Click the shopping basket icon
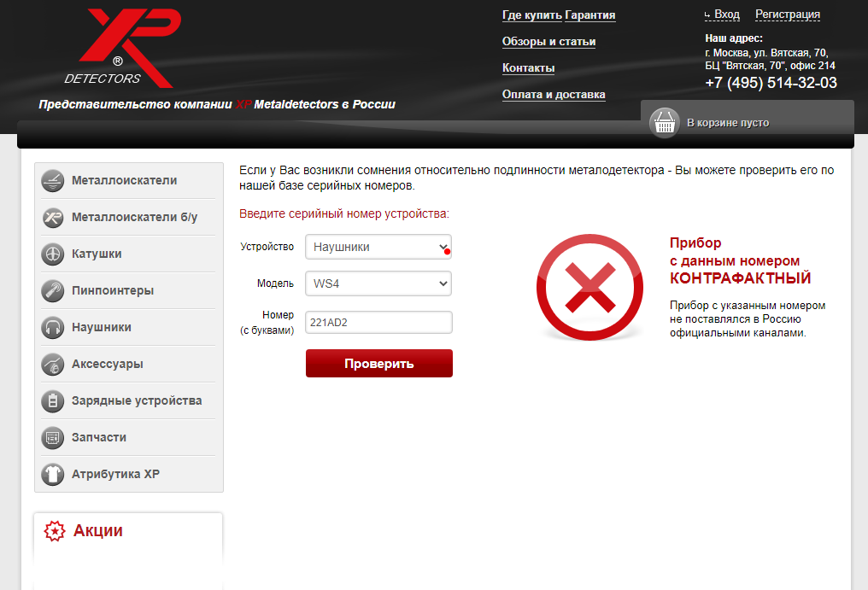 point(665,123)
